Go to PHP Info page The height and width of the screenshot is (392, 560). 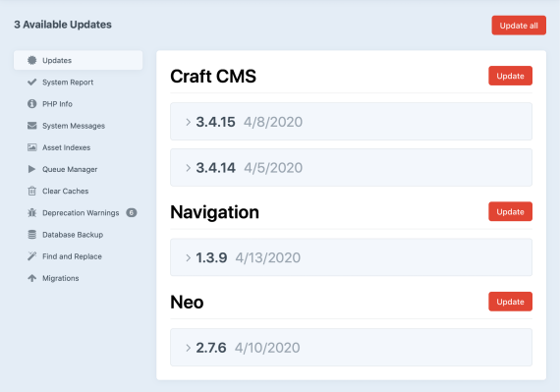click(79, 104)
